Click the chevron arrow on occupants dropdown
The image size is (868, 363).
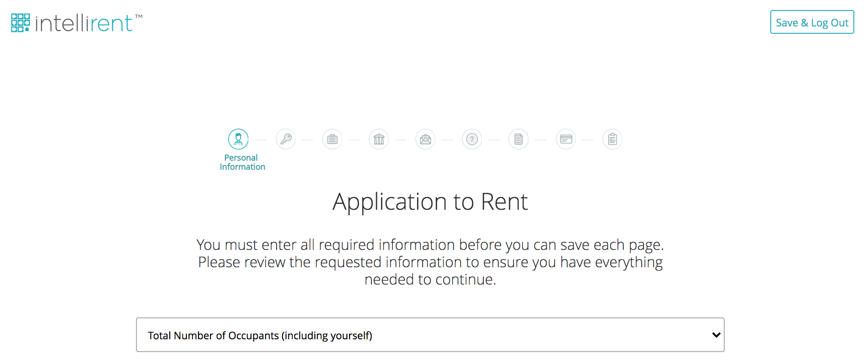(x=716, y=335)
